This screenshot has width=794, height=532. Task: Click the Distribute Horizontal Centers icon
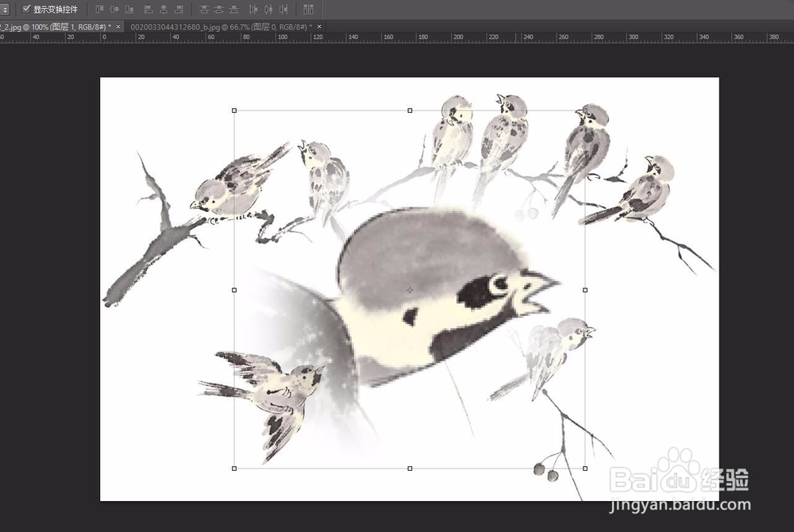point(268,9)
